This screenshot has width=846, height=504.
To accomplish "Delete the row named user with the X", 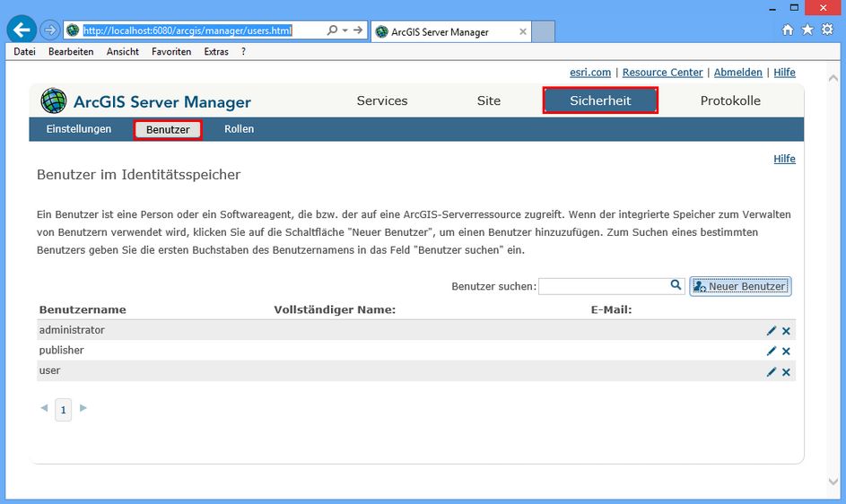I will click(x=786, y=372).
